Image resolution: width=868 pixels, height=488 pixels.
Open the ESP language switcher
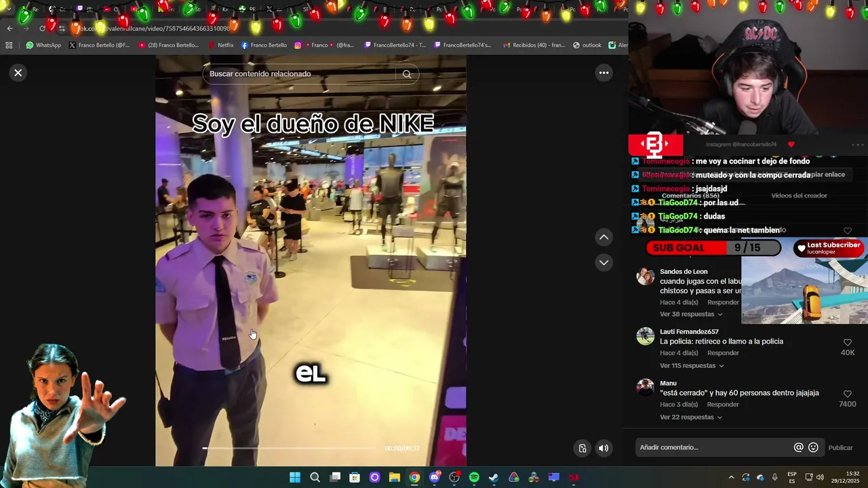(x=792, y=478)
